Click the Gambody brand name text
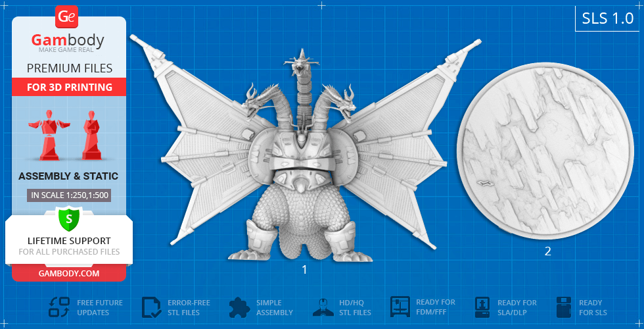This screenshot has height=329, width=644. click(x=68, y=41)
